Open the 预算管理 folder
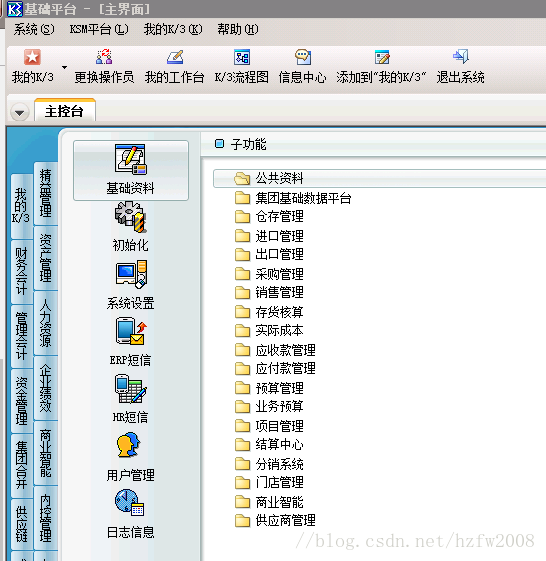 [269, 388]
